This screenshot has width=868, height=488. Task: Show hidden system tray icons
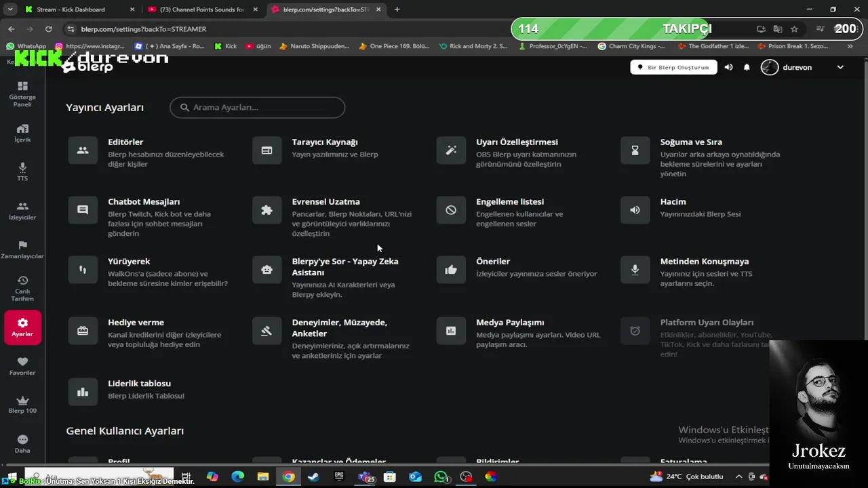pos(739,476)
